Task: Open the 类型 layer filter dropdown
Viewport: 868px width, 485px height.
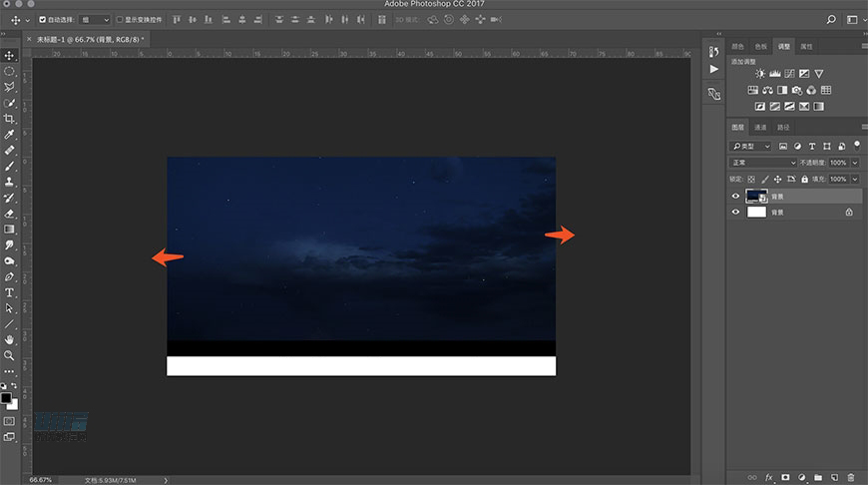Action: [x=750, y=146]
